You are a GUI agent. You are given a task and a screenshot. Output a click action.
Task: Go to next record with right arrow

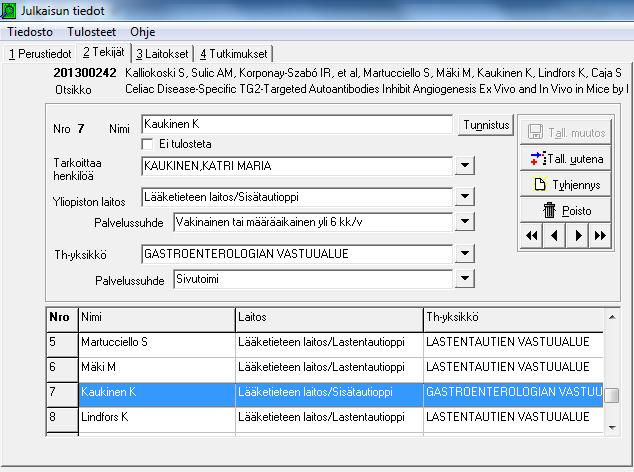pyautogui.click(x=577, y=235)
